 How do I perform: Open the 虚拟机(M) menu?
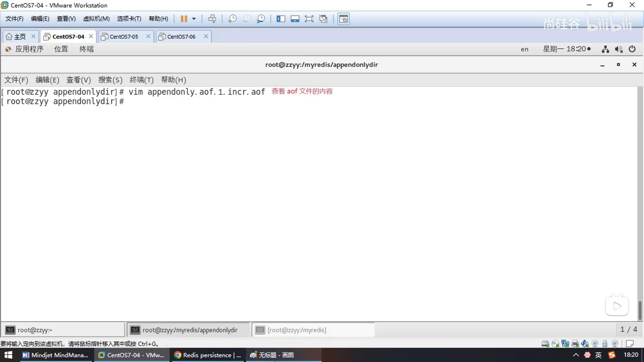96,19
